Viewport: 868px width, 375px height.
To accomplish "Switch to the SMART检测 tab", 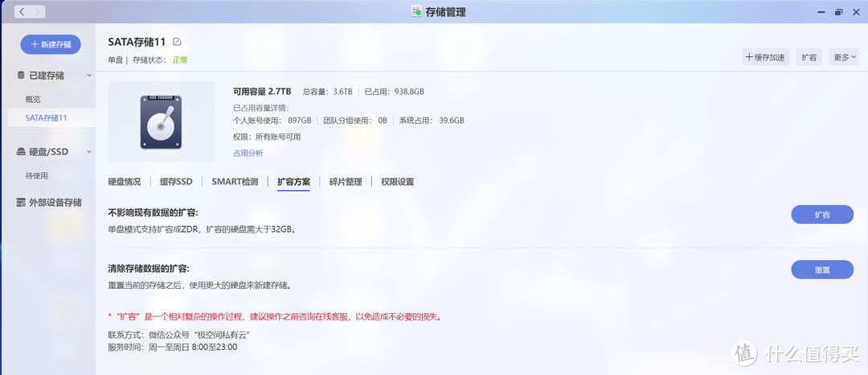I will [x=235, y=182].
